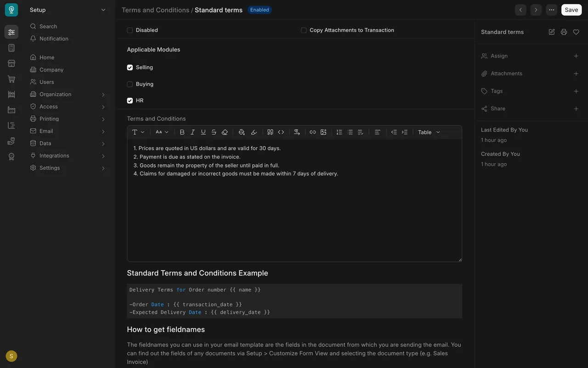The height and width of the screenshot is (368, 588).
Task: Expand the Integrations sidebar section
Action: (x=68, y=155)
